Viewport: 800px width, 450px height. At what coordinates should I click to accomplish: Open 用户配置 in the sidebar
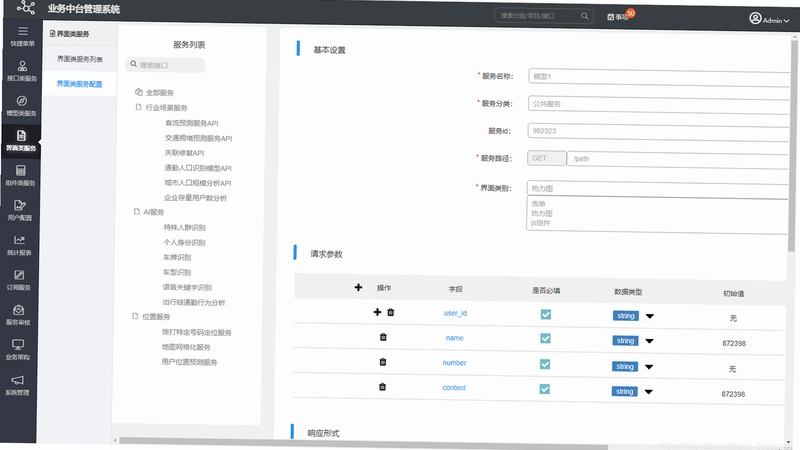20,210
